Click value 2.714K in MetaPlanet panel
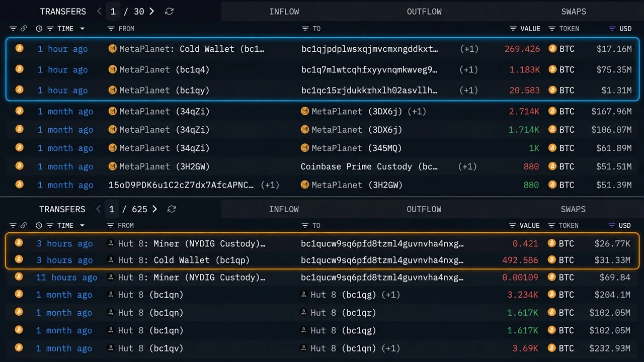The width and height of the screenshot is (644, 362). tap(524, 111)
